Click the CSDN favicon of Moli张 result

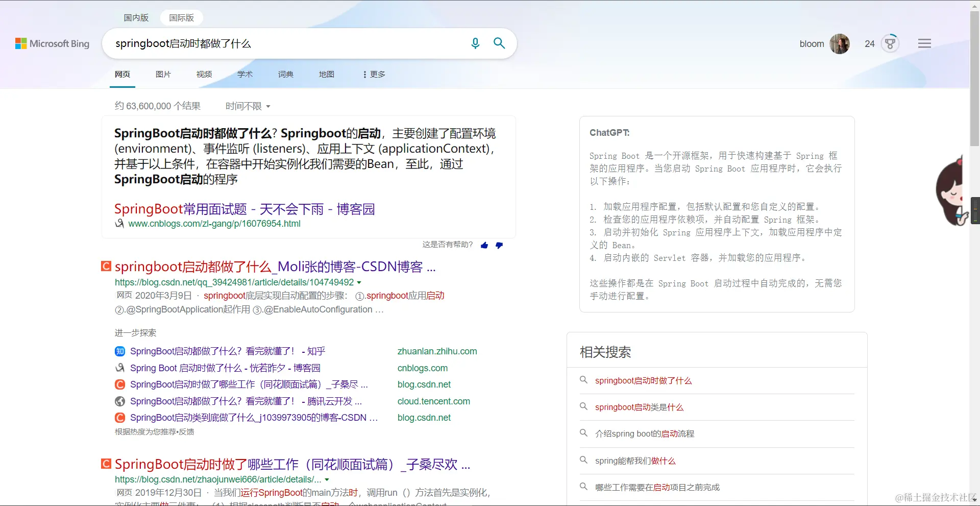tap(106, 266)
